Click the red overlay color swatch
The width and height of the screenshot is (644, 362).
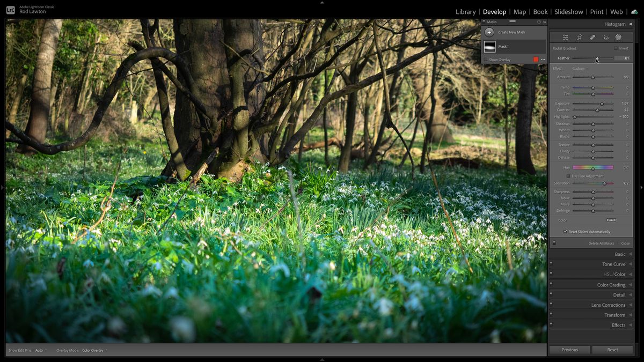(x=536, y=59)
